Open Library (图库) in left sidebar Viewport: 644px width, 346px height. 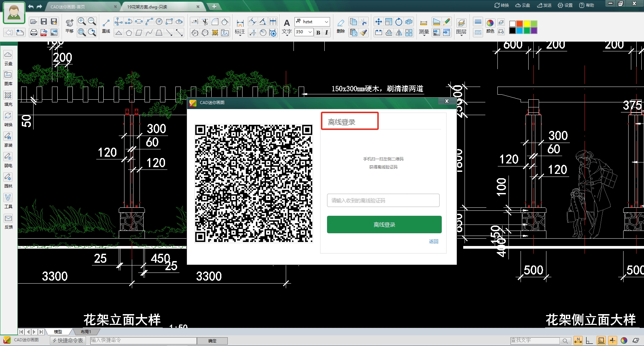coord(8,78)
